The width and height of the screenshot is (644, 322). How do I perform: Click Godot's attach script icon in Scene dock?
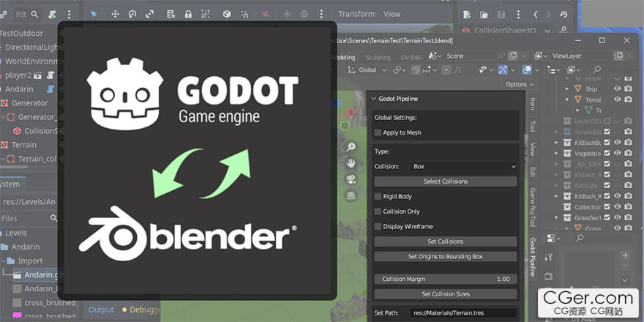click(x=52, y=15)
